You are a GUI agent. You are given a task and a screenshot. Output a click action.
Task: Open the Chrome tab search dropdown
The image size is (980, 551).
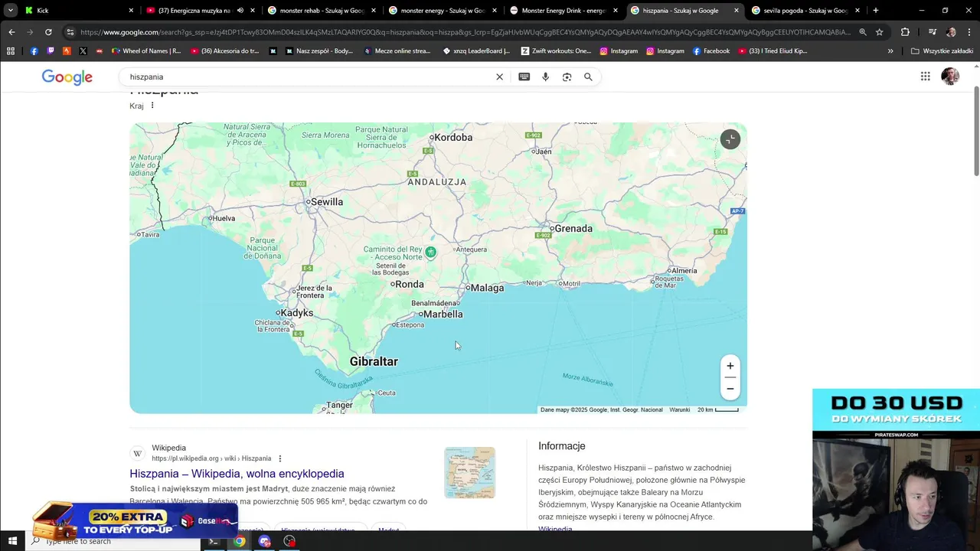[10, 11]
